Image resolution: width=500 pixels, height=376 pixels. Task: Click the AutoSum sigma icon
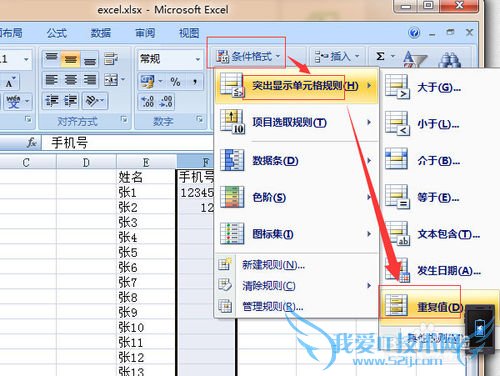click(380, 56)
